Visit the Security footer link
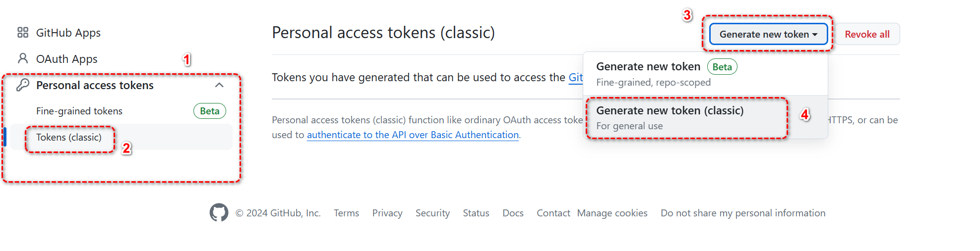This screenshot has height=251, width=980. pos(432,213)
